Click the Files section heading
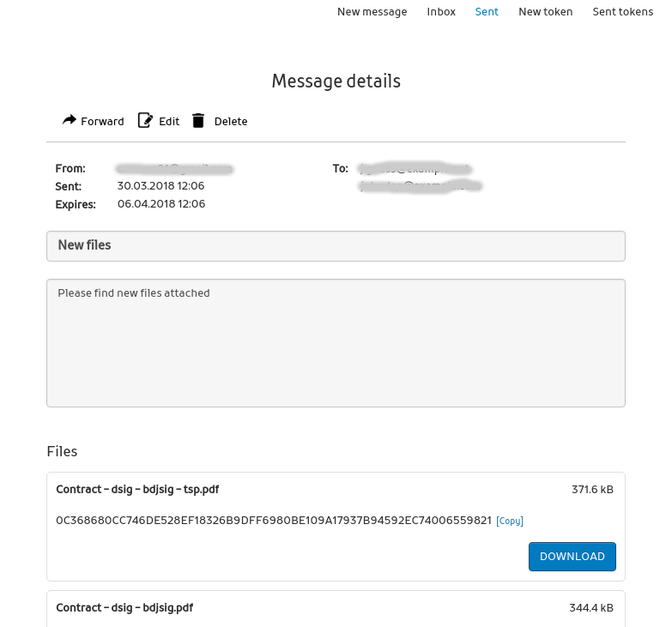This screenshot has width=672, height=627. tap(62, 451)
